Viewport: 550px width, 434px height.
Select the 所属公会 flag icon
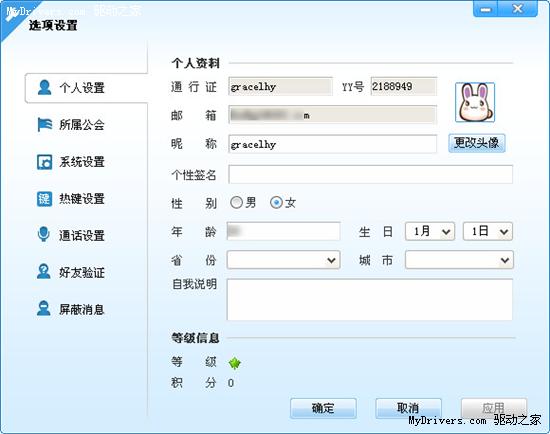pyautogui.click(x=45, y=125)
